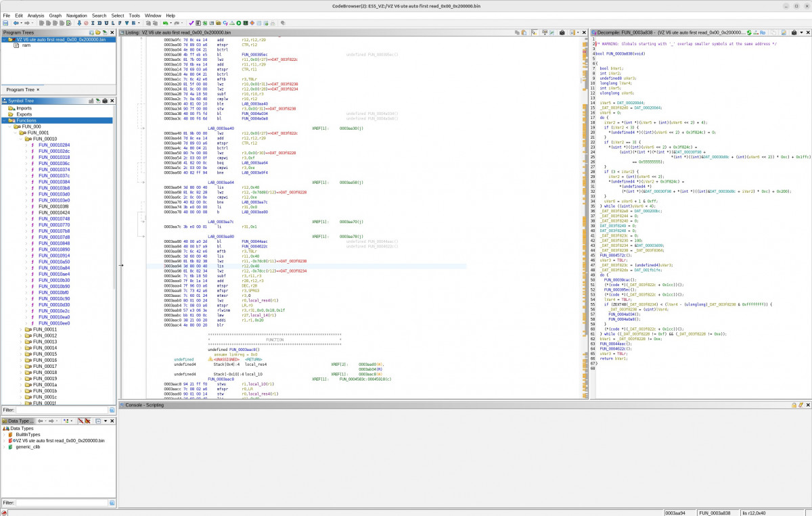
Task: Click the Data Type Manager filter field
Action: pyautogui.click(x=62, y=502)
